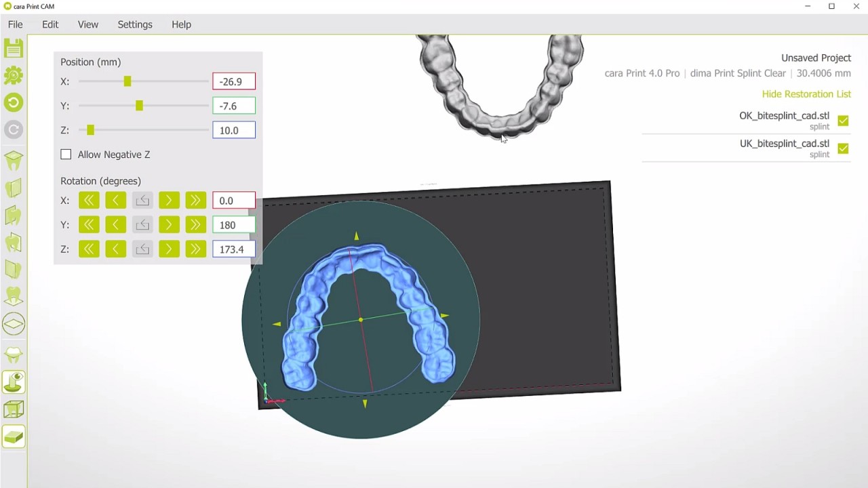
Task: Click the cara Print CAM icon in the title bar
Action: pos(7,5)
